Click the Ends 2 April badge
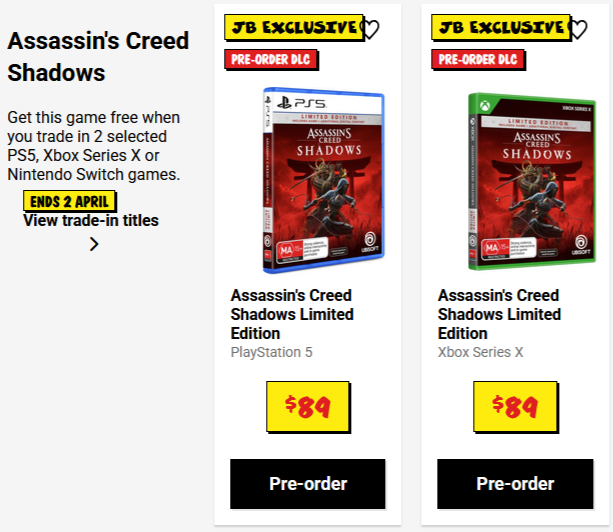 70,201
